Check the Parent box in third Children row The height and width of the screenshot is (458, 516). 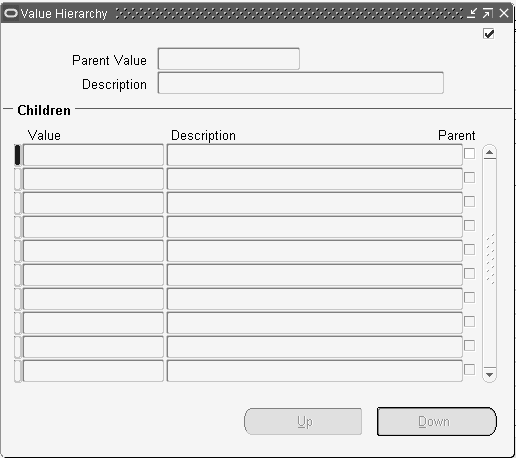(469, 202)
